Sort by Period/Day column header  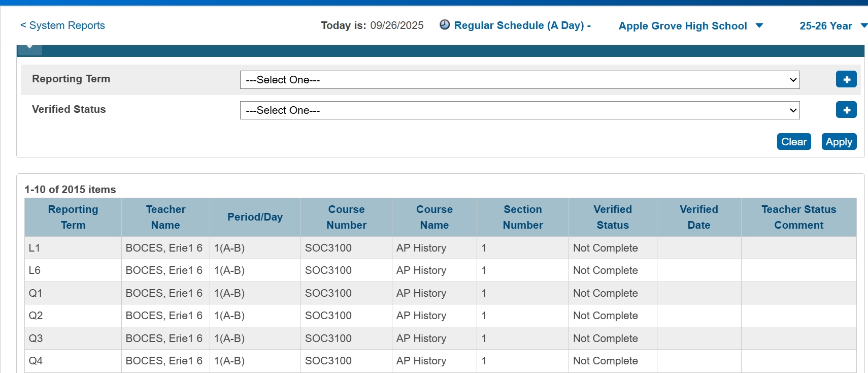click(x=255, y=217)
